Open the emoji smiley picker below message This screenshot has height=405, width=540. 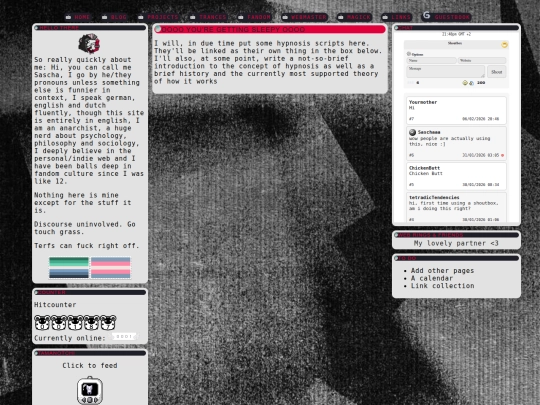pyautogui.click(x=465, y=83)
